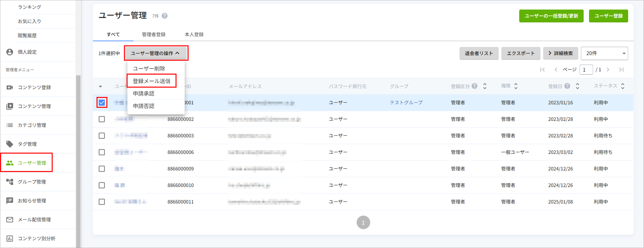This screenshot has width=644, height=248.
Task: Check the row for ID 8866000011
Action: coord(102,202)
